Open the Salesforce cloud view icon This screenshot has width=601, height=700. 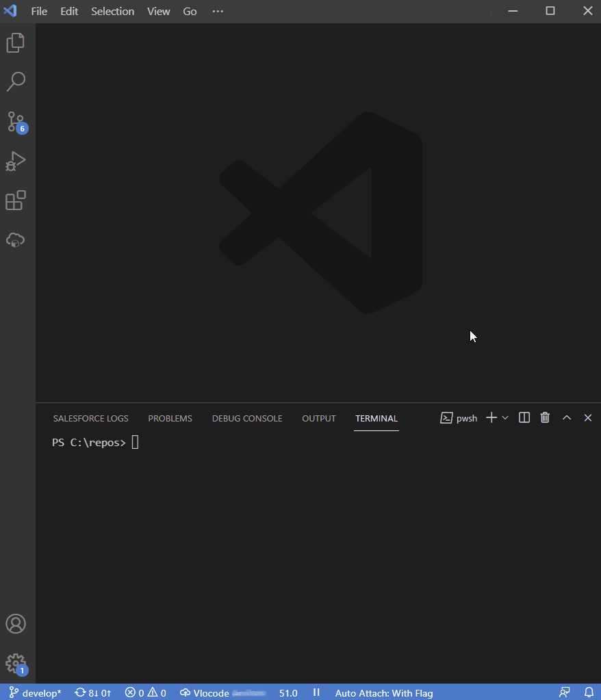pos(16,239)
